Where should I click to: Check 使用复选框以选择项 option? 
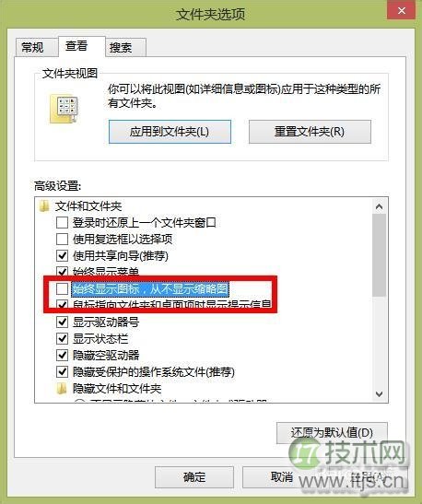(x=62, y=240)
